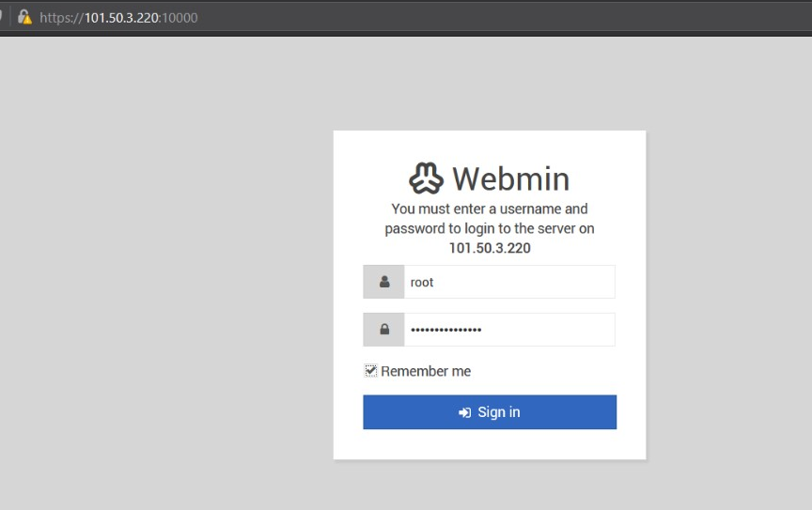Focus the username field containing root

509,282
